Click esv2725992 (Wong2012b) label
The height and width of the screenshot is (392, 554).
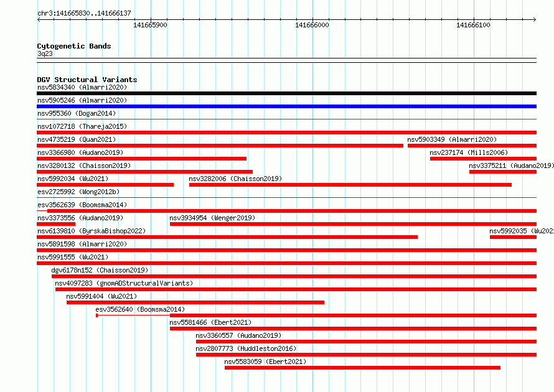(x=78, y=192)
